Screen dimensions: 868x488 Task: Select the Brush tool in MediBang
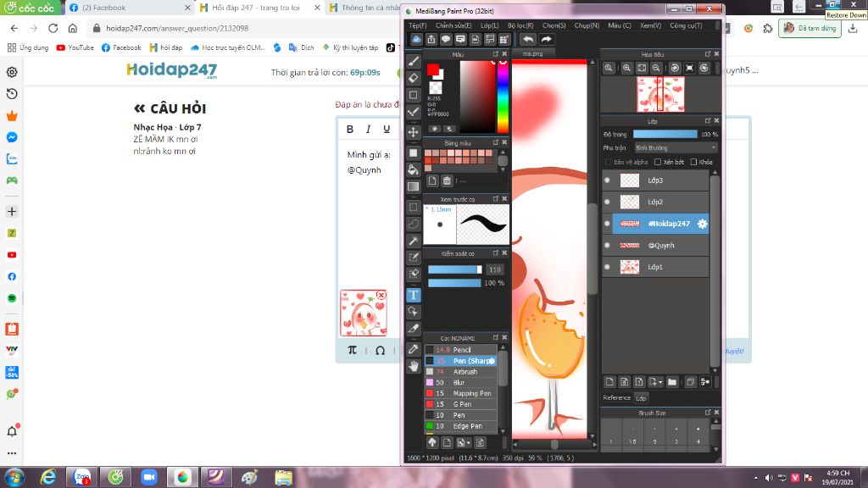pos(414,61)
